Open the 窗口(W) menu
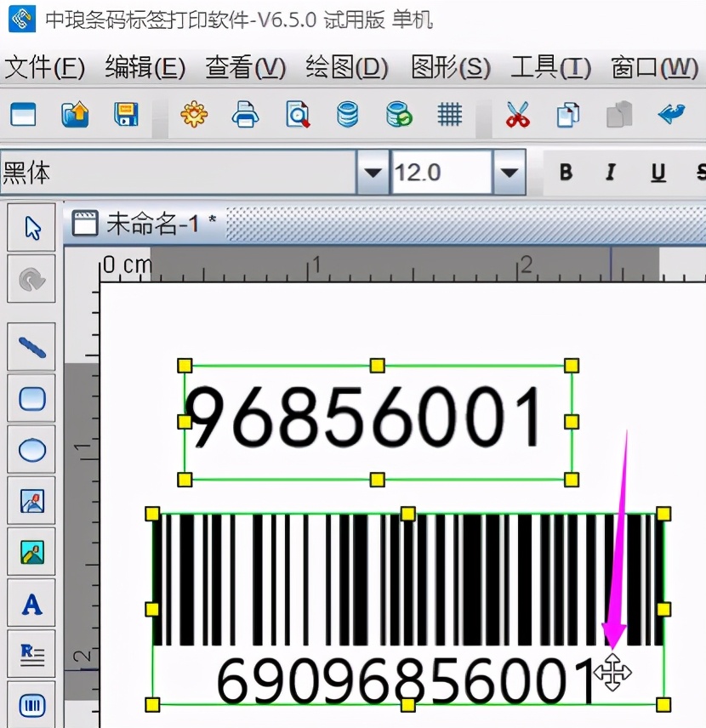The height and width of the screenshot is (728, 706). coord(654,67)
